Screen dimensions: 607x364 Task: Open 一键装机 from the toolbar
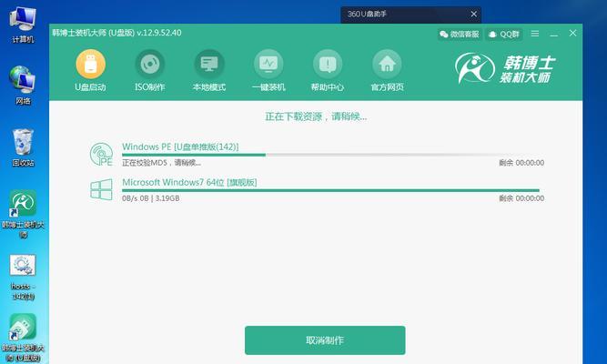pyautogui.click(x=268, y=70)
